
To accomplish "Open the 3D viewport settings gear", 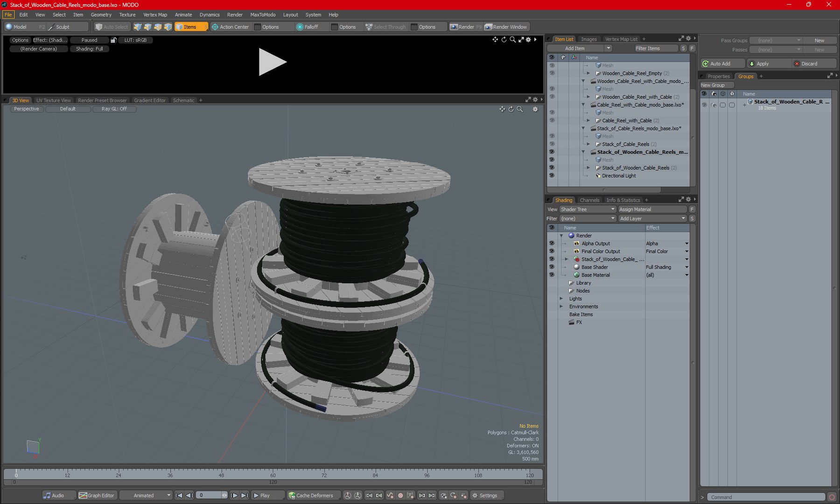I will [535, 109].
